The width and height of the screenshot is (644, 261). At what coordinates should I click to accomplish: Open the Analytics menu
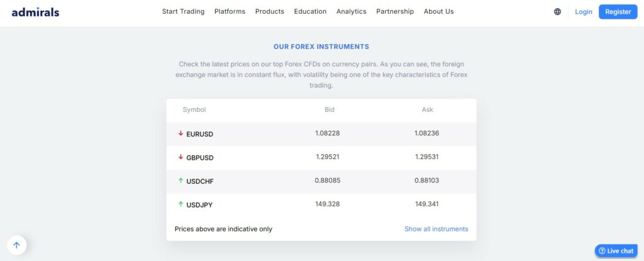point(351,11)
